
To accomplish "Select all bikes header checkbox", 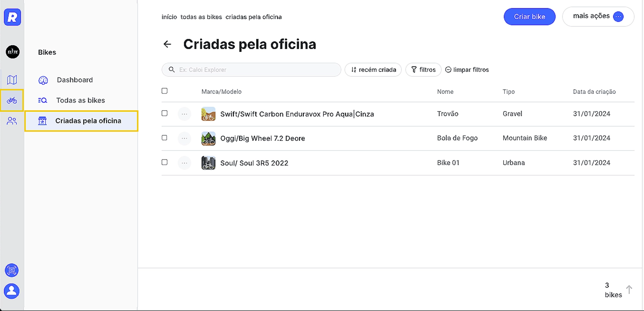I will pyautogui.click(x=165, y=91).
